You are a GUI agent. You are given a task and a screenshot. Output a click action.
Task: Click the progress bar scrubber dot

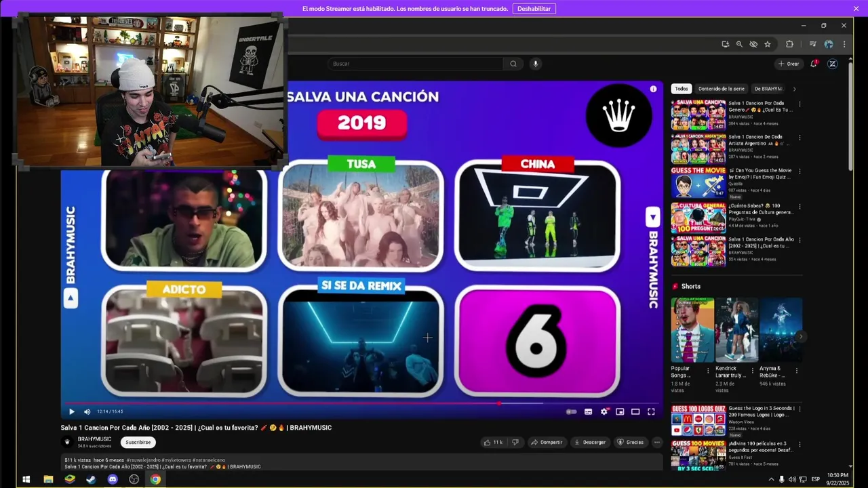[x=500, y=403]
